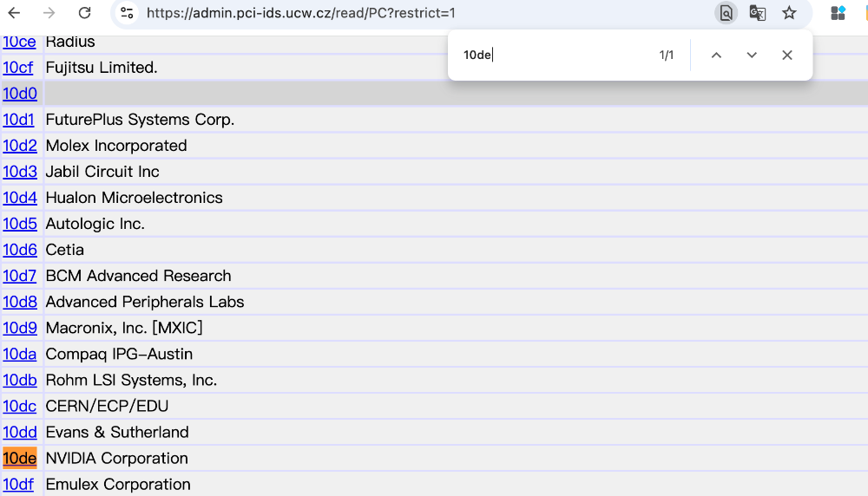Open the translate page icon
Screen dimensions: 868x496
(x=758, y=13)
